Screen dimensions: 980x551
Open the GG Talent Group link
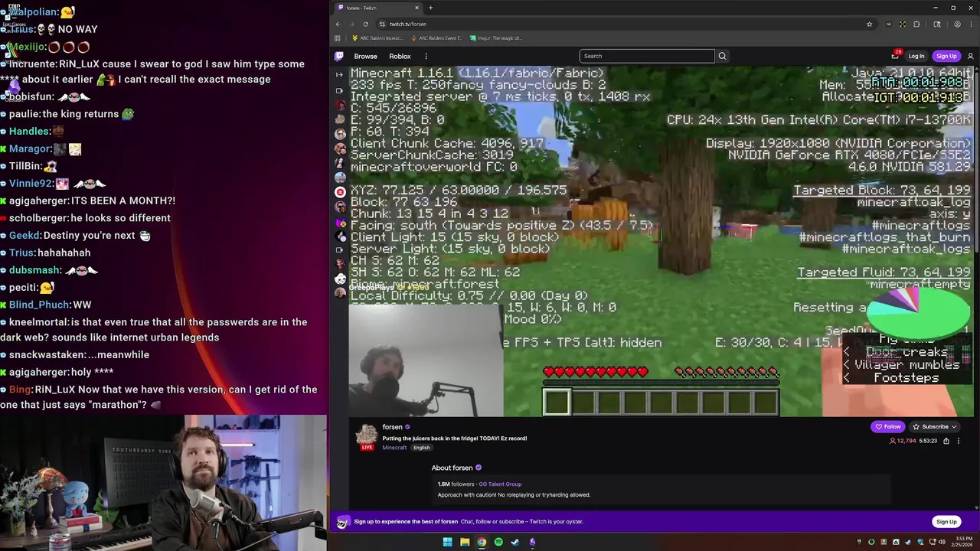point(500,484)
